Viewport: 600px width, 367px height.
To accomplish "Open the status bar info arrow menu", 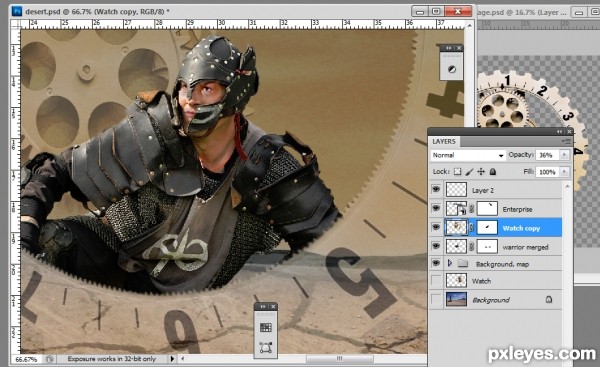I will point(172,359).
